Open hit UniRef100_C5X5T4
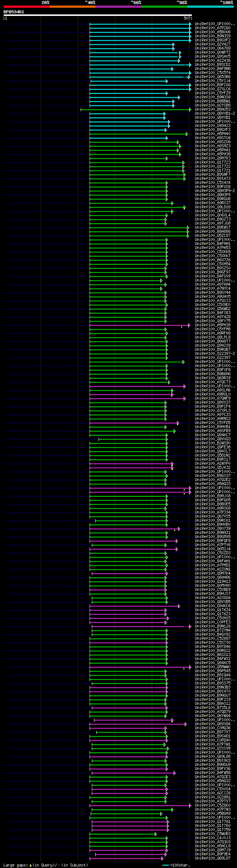237x868 pixels. [x=213, y=73]
